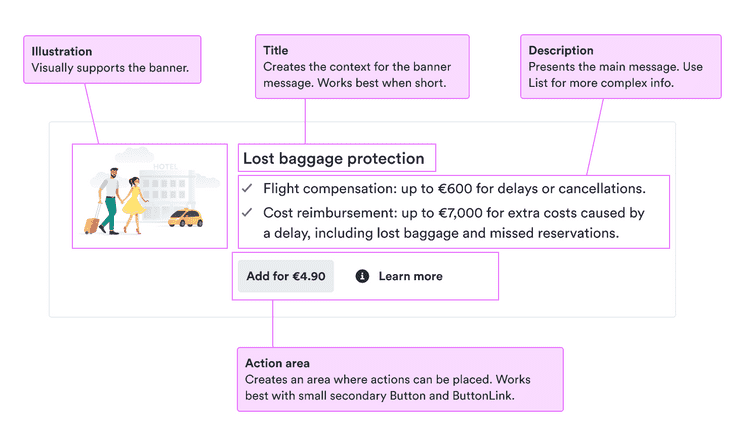Viewport: 745px width, 447px height.
Task: Click the bold "Action area" annotation heading
Action: click(x=277, y=363)
